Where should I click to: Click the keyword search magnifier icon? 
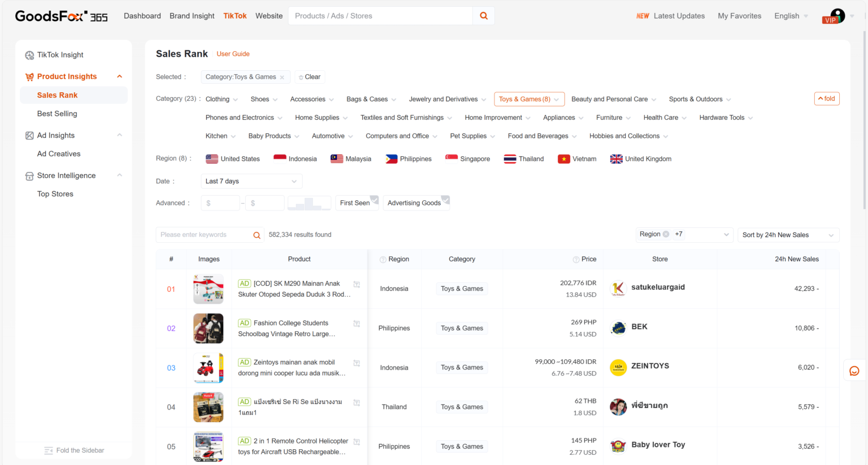click(257, 235)
